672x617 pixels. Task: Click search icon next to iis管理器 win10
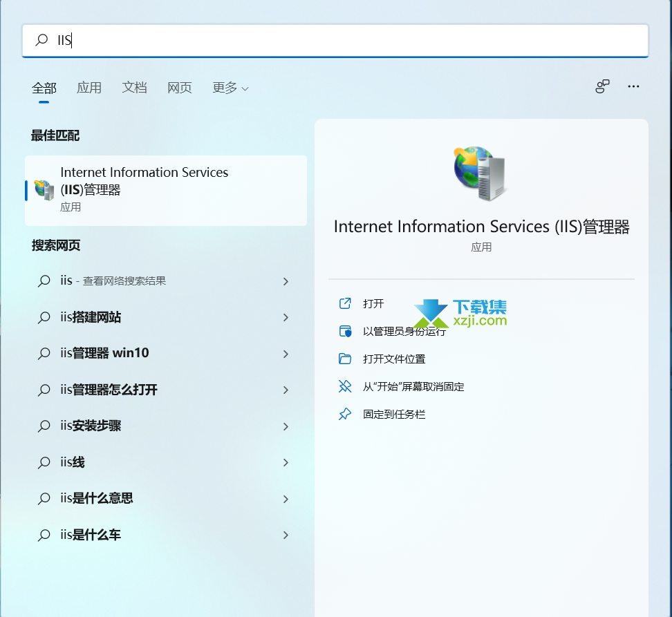44,353
